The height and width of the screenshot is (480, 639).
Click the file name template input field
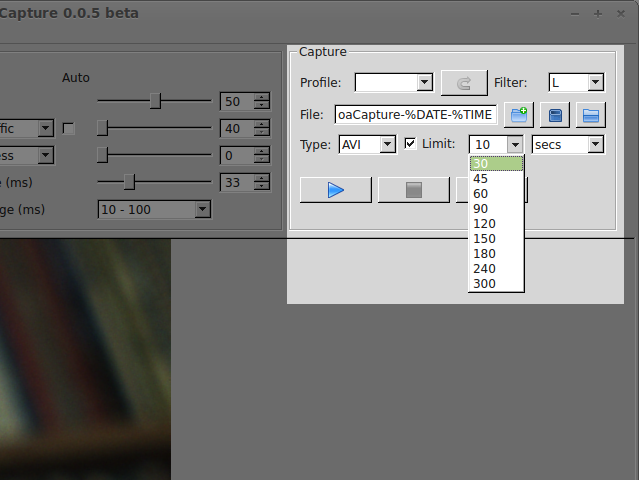415,115
